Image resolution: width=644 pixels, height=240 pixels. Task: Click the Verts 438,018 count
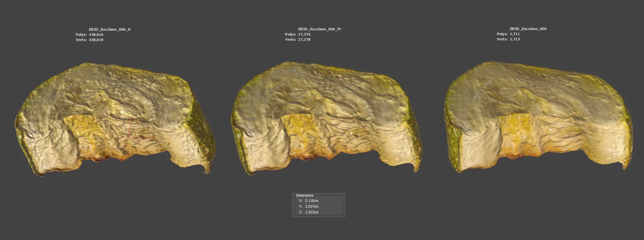96,40
